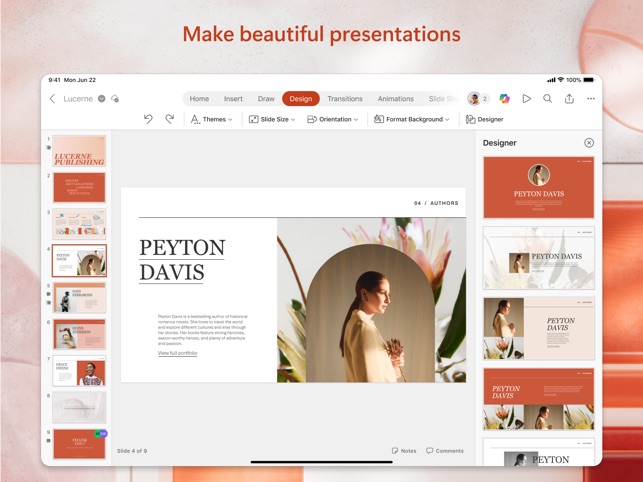This screenshot has height=482, width=643.
Task: Switch to the Animations tab
Action: click(x=396, y=99)
